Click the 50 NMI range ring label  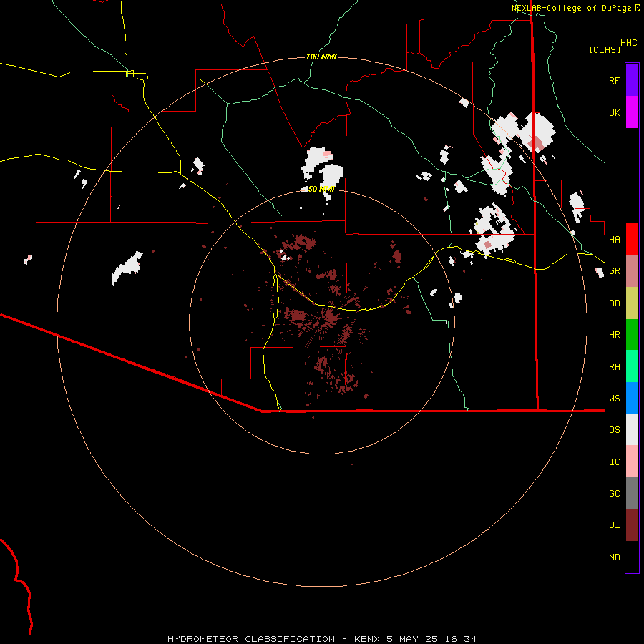(321, 189)
